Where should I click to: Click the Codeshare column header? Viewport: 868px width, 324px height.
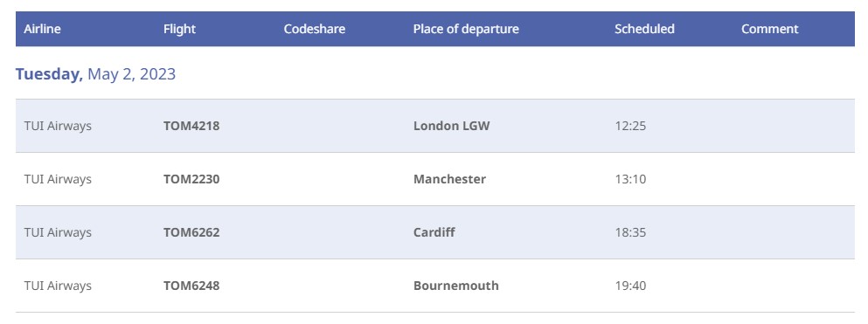pyautogui.click(x=315, y=29)
